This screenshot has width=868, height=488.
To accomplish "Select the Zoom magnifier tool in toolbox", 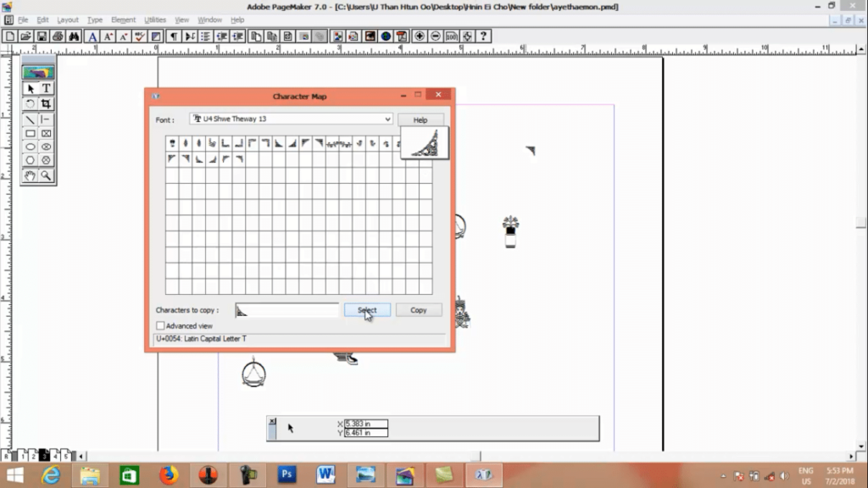I will (46, 176).
